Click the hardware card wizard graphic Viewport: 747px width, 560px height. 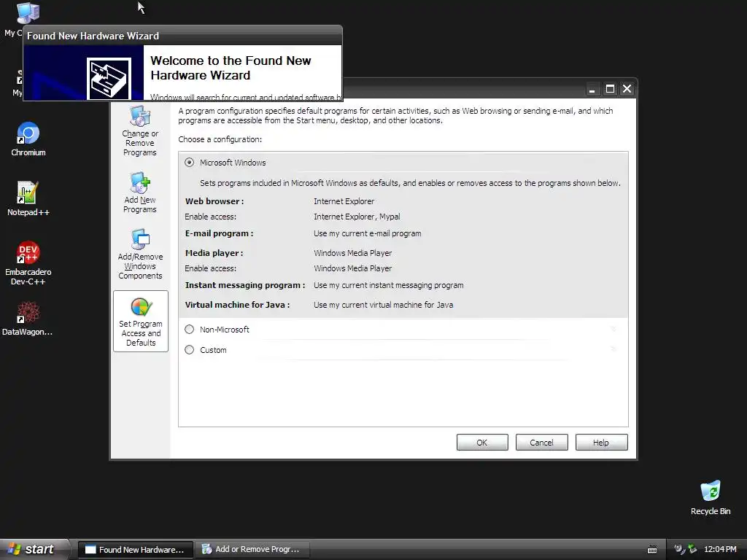click(109, 79)
